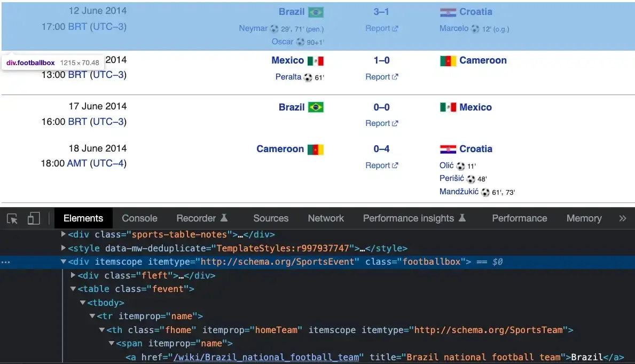The width and height of the screenshot is (635, 364).
Task: Open the Network tab
Action: coord(326,218)
